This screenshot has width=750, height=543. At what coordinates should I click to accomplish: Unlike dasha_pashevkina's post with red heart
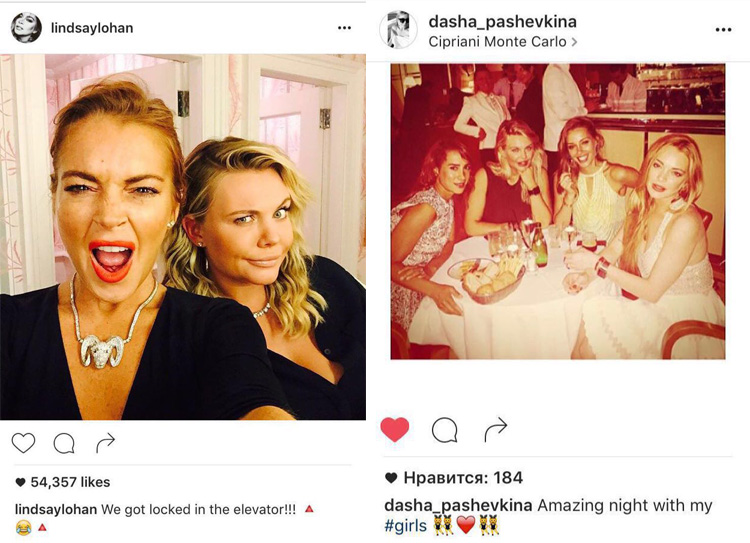395,429
